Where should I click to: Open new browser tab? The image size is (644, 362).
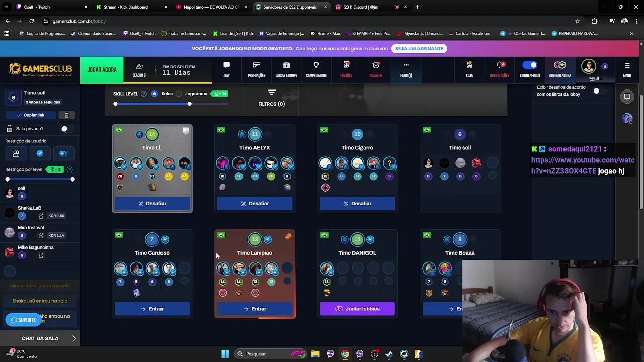pyautogui.click(x=417, y=7)
